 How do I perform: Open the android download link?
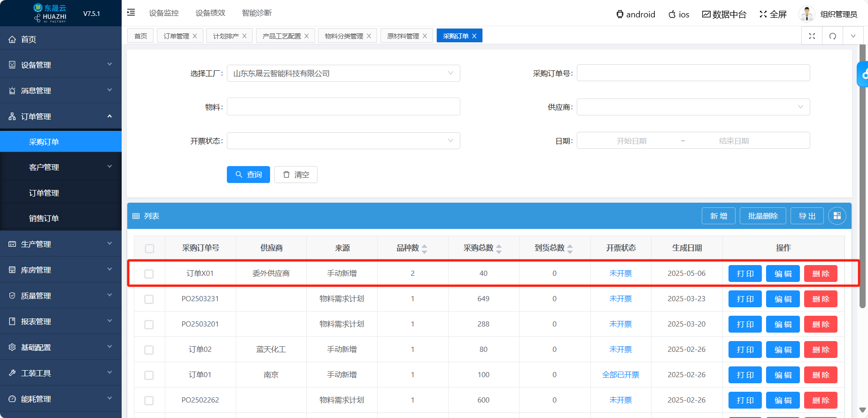point(635,15)
